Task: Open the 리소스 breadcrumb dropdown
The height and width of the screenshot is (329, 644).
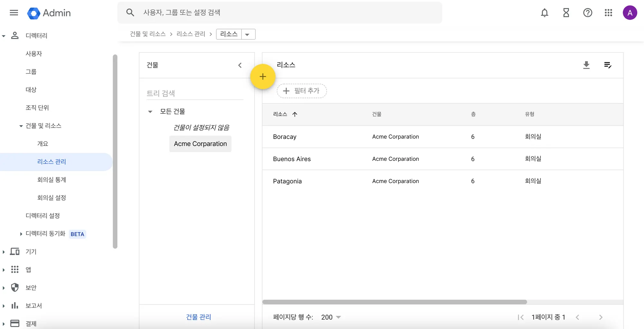Action: (247, 34)
